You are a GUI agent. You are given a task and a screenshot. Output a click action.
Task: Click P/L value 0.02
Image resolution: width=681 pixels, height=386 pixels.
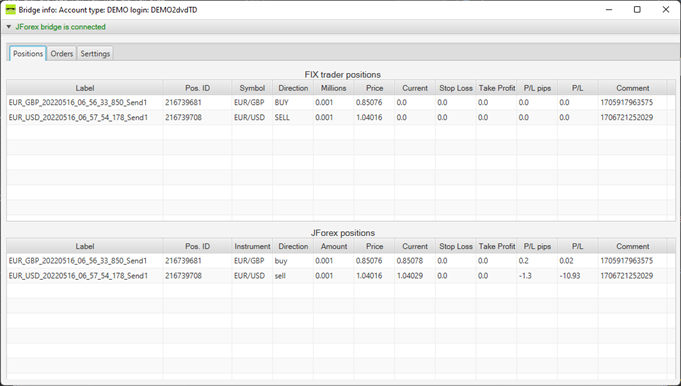(566, 261)
